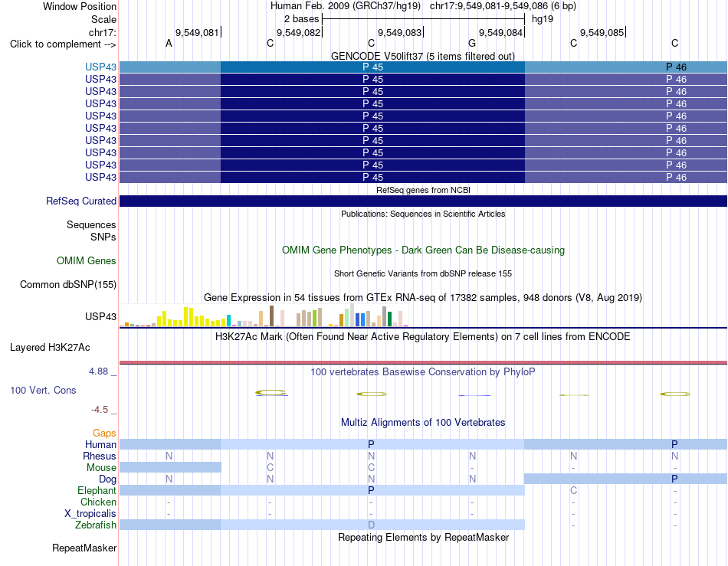Viewport: 728px width, 566px height.
Task: Click the PhyloP -4.5 lower scale value
Action: click(x=100, y=410)
